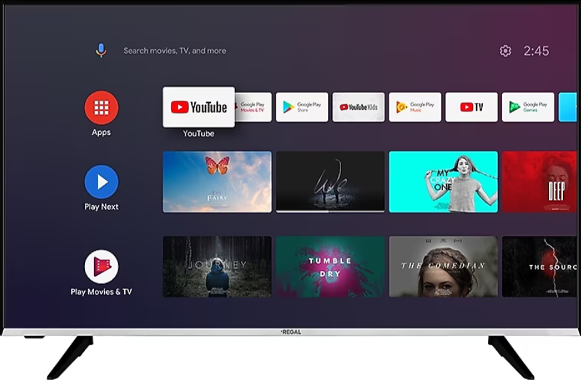Select the Tumble Dry thumbnail
This screenshot has width=581, height=392.
click(x=330, y=266)
